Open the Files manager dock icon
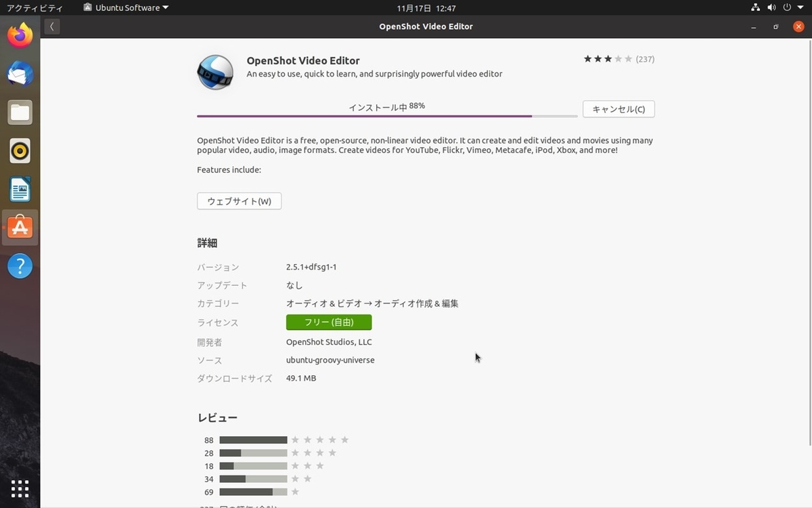812x508 pixels. 20,112
